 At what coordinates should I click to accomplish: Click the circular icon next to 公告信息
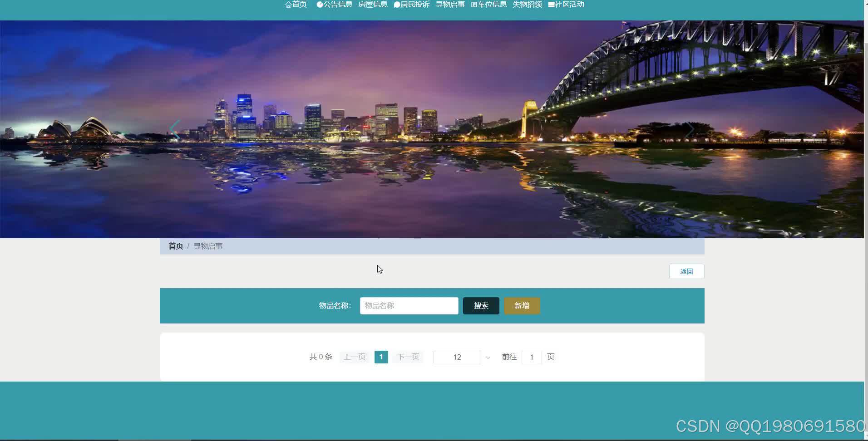click(319, 4)
